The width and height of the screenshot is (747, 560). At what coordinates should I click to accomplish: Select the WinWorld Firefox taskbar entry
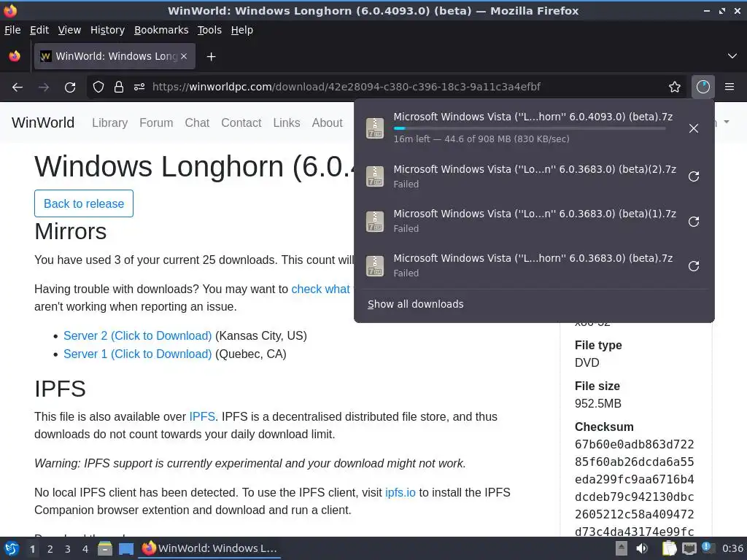pos(209,548)
